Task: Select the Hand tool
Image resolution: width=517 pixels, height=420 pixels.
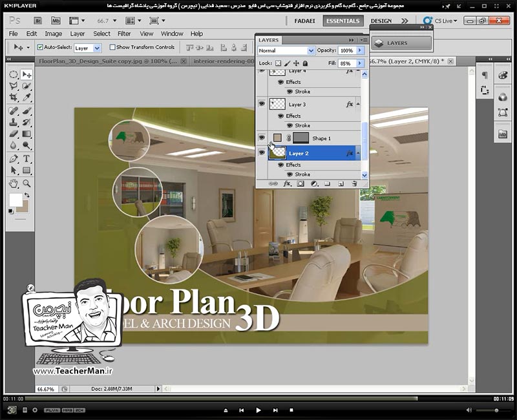Action: click(x=14, y=184)
